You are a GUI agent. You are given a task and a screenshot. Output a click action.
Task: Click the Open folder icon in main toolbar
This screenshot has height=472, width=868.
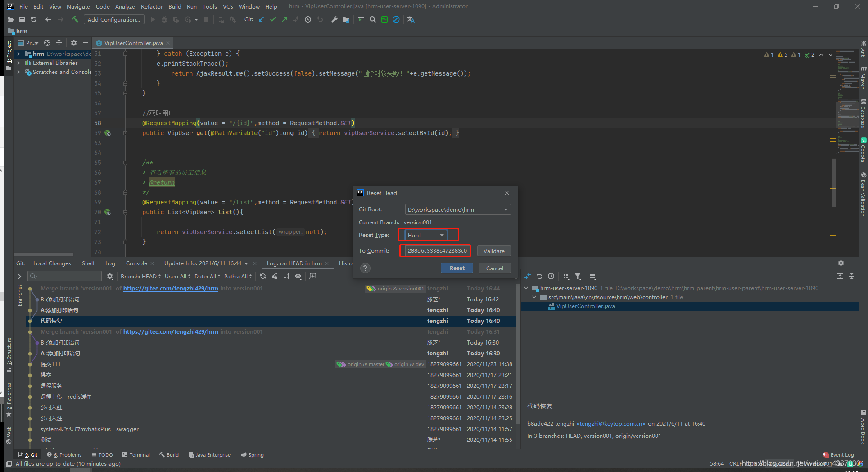[x=10, y=19]
